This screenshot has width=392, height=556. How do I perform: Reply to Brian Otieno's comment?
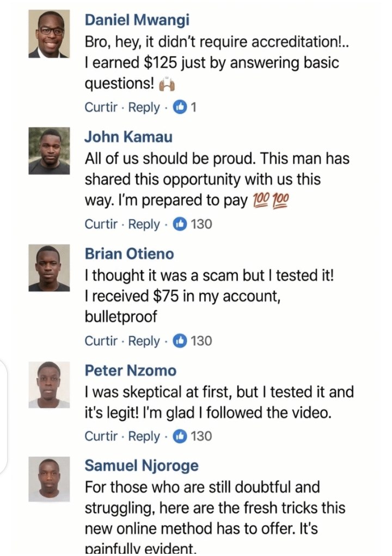click(x=144, y=341)
